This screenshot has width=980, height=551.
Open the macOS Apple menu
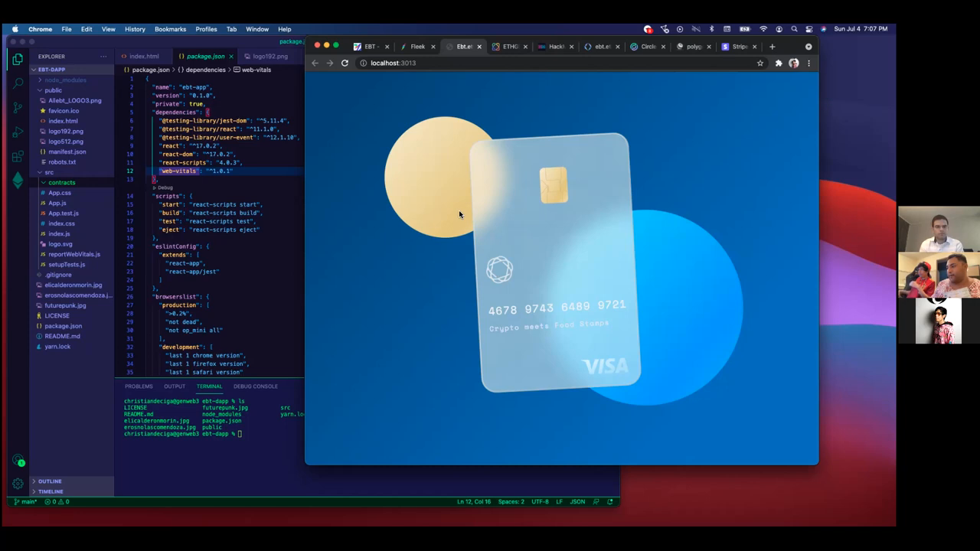(x=15, y=29)
